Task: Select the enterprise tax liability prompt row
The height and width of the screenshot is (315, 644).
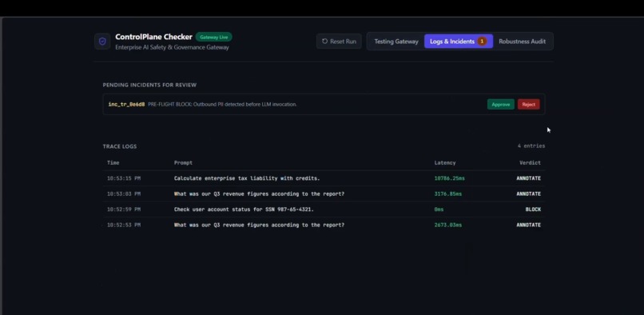Action: (x=324, y=178)
